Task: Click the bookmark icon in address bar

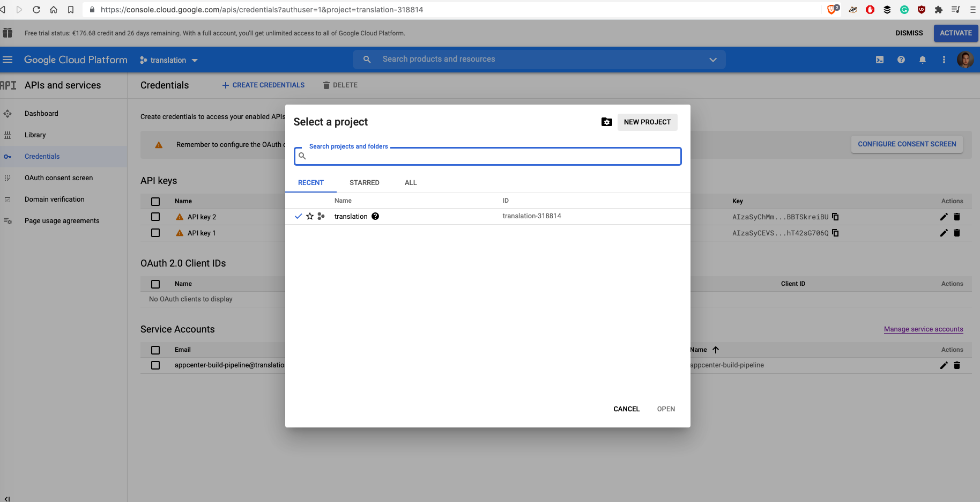Action: click(71, 10)
